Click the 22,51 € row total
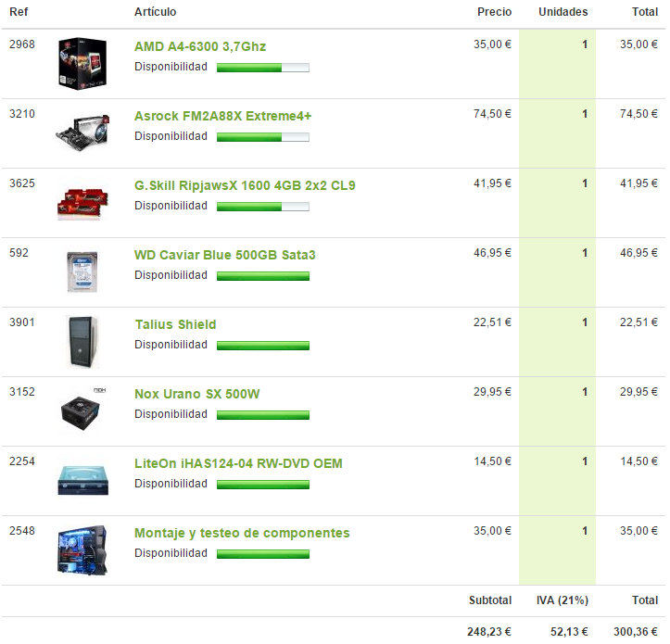This screenshot has width=670, height=644. pyautogui.click(x=638, y=322)
